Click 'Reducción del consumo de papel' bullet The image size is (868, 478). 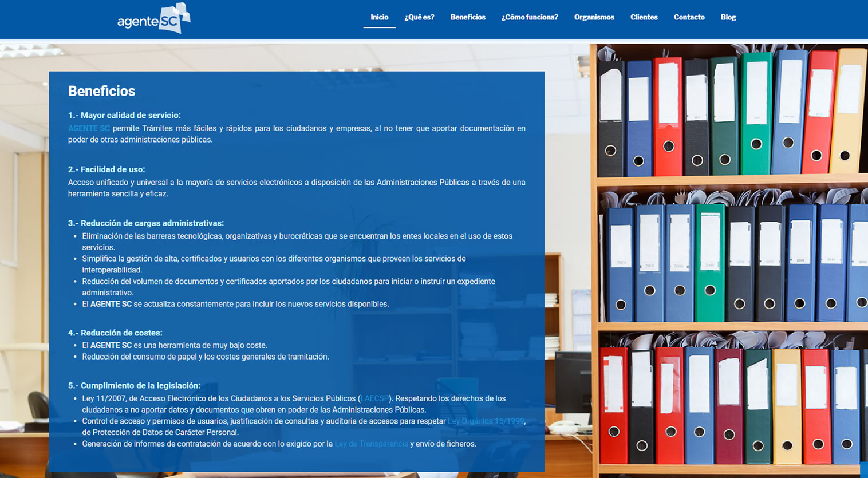pyautogui.click(x=206, y=357)
